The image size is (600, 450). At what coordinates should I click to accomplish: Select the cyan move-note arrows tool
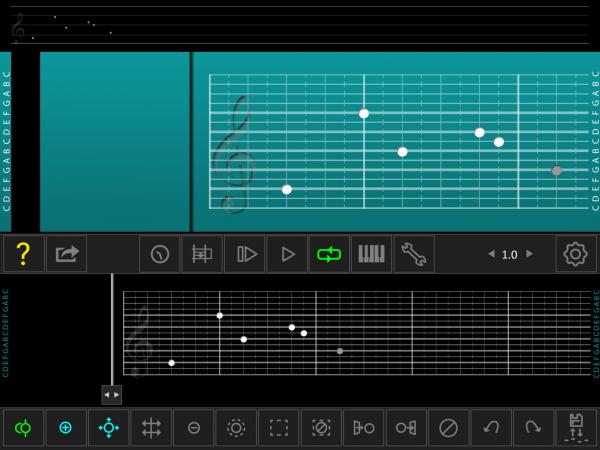pyautogui.click(x=109, y=427)
